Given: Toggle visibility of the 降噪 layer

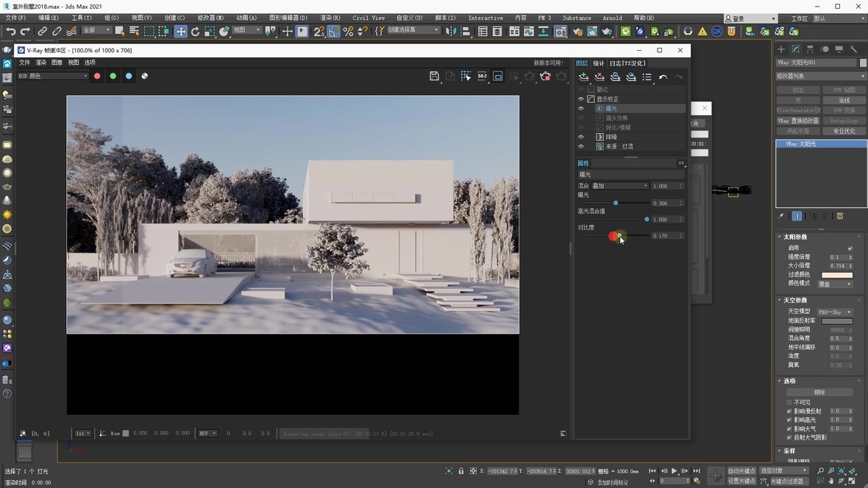Looking at the screenshot, I should tap(580, 137).
